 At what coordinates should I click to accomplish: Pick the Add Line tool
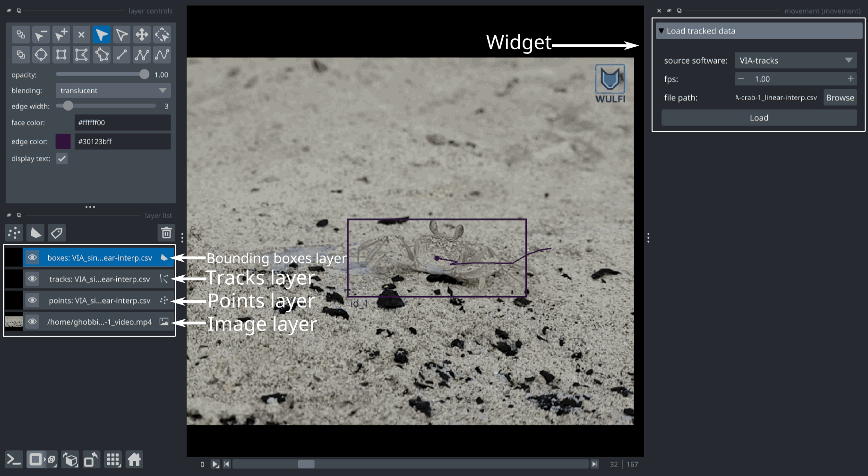pos(121,54)
